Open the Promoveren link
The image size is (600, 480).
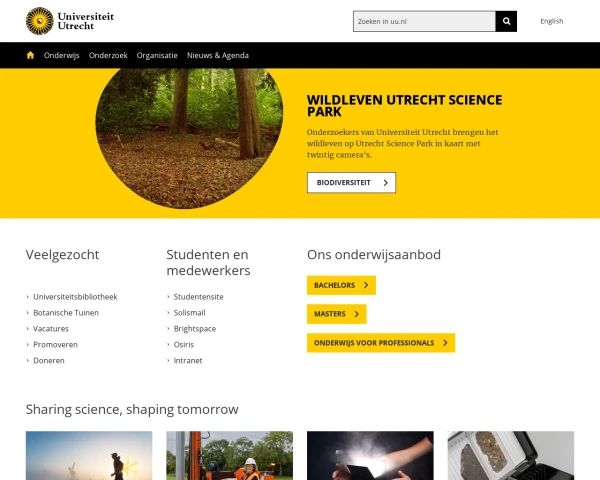[55, 344]
